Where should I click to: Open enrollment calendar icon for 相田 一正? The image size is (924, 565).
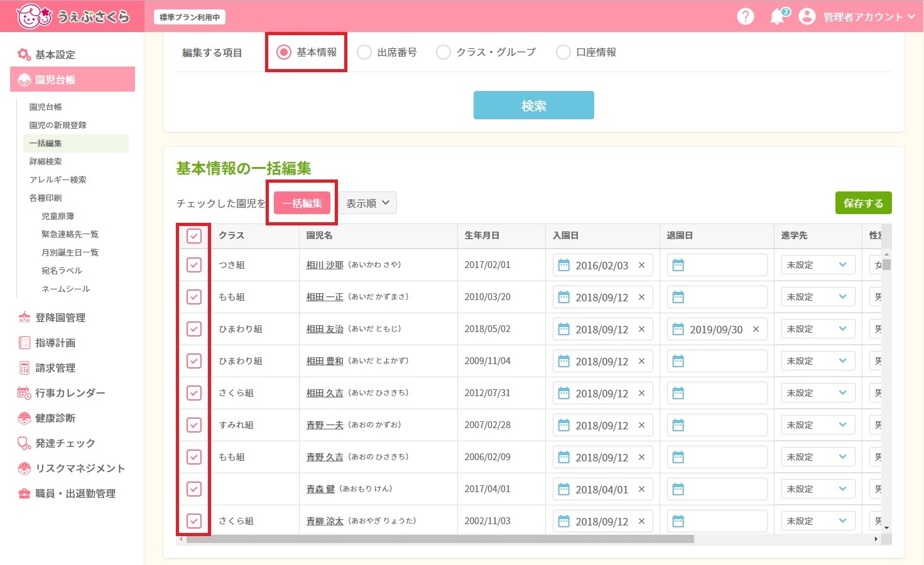[x=563, y=297]
